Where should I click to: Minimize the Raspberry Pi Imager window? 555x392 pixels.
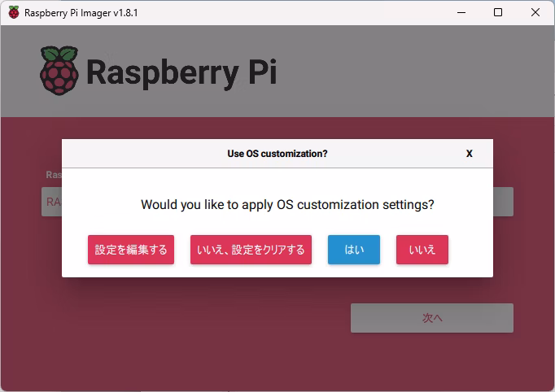tap(461, 13)
